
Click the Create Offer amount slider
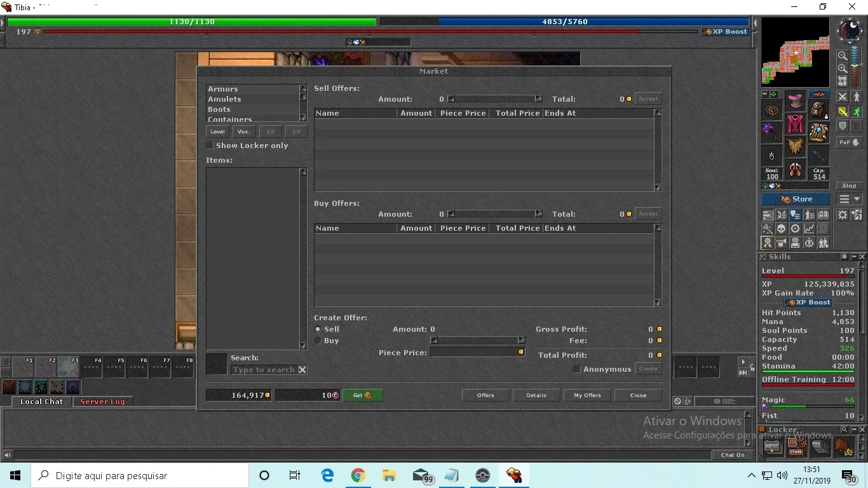point(478,341)
